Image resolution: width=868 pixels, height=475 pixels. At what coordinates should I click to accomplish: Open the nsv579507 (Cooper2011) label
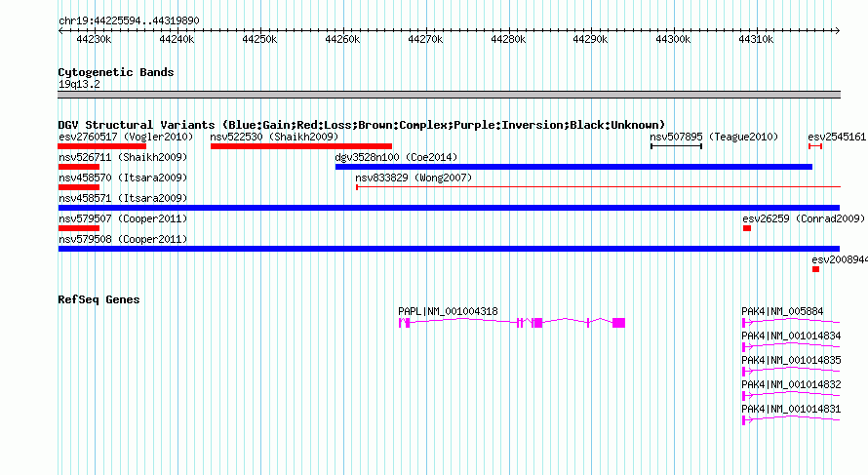pyautogui.click(x=123, y=218)
